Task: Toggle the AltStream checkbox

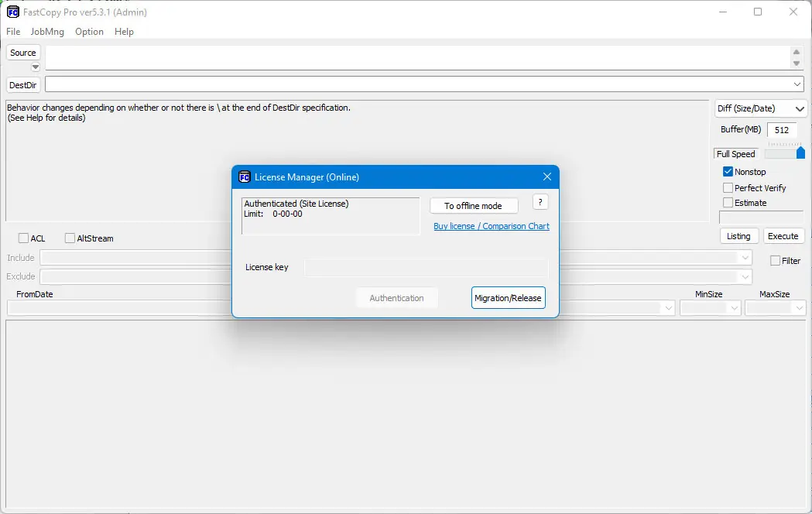Action: click(x=70, y=238)
